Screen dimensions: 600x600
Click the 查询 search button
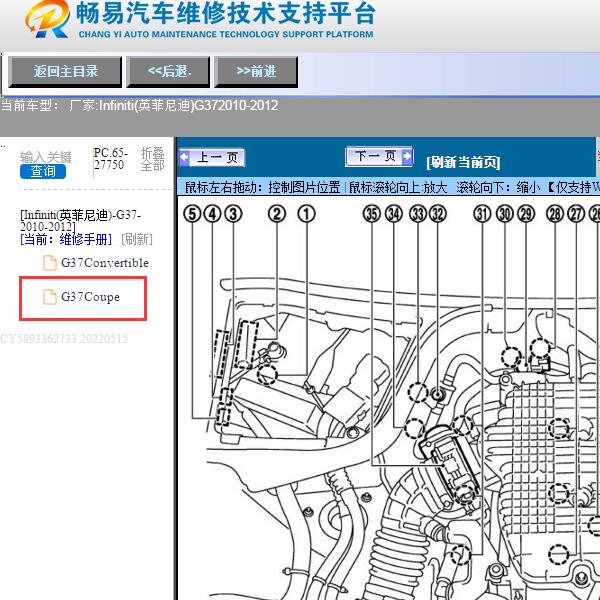pos(43,171)
